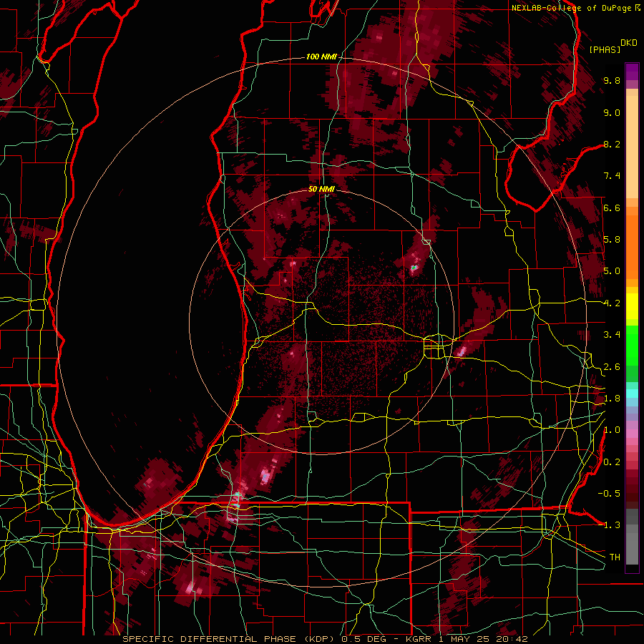Click the 1.3 value near the scale bottom

click(612, 525)
